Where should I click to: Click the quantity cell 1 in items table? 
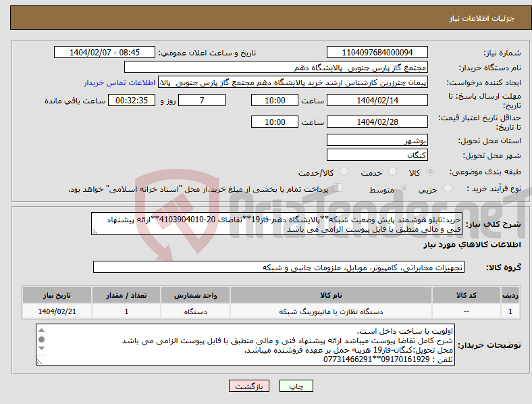coord(126,311)
